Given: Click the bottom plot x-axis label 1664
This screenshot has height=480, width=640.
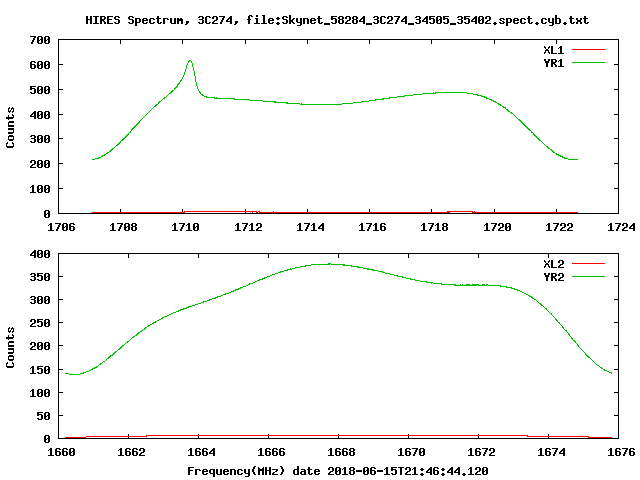Looking at the screenshot, I should (x=201, y=452).
